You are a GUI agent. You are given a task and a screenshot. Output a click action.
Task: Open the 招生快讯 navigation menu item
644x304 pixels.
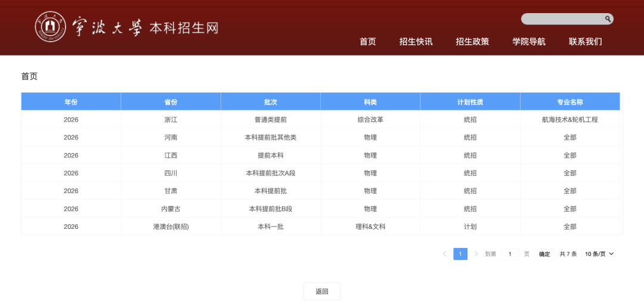[x=416, y=42]
